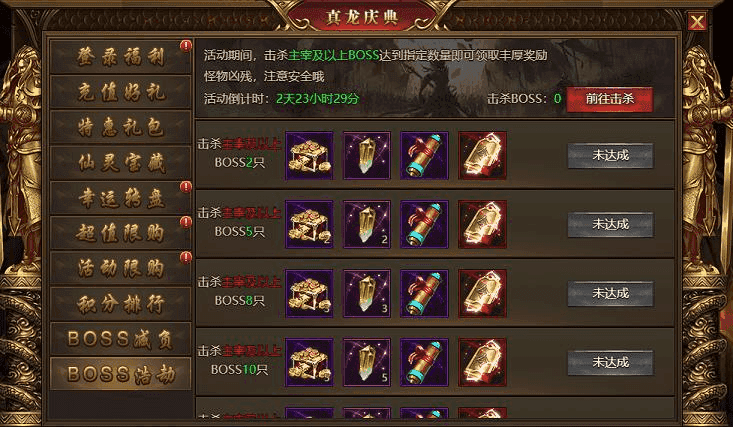733x427 pixels.
Task: Click scroll reward icon in BOSS8 row
Action: [x=424, y=293]
